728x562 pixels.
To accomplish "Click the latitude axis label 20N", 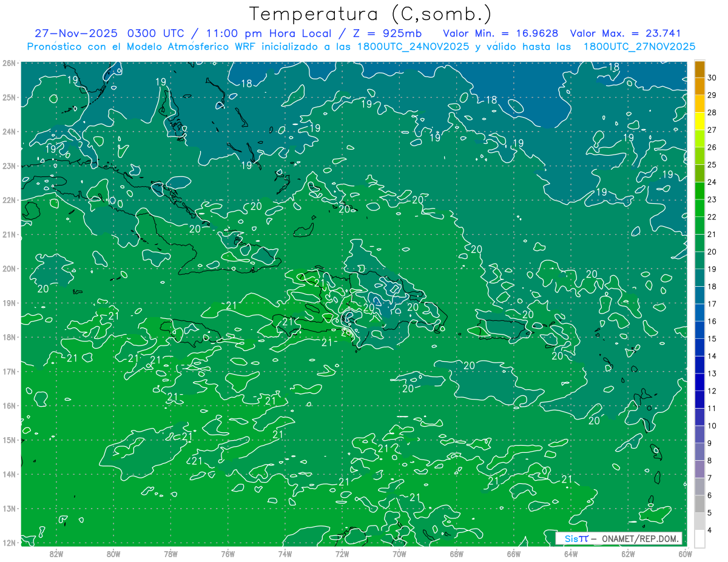I will tap(9, 269).
